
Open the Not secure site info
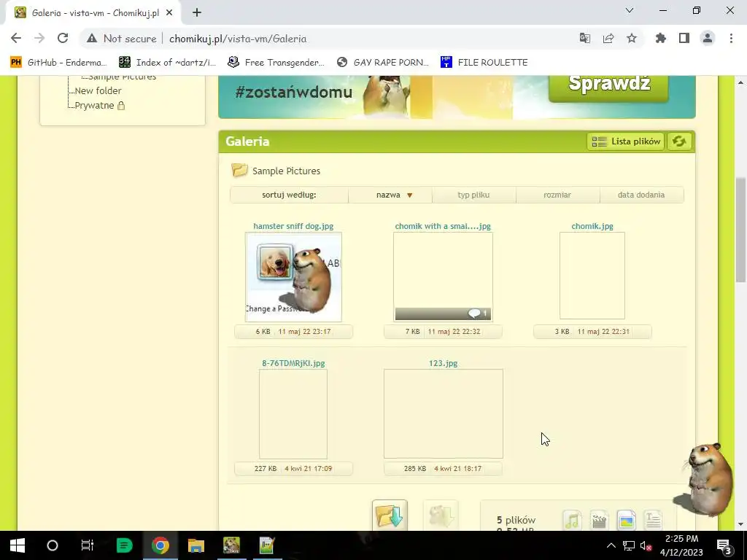click(x=122, y=39)
